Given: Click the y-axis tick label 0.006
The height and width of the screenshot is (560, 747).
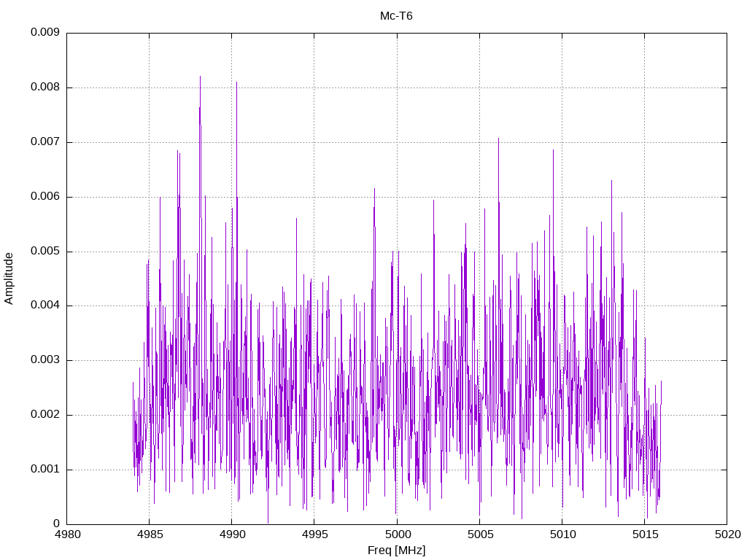Looking at the screenshot, I should coord(45,197).
